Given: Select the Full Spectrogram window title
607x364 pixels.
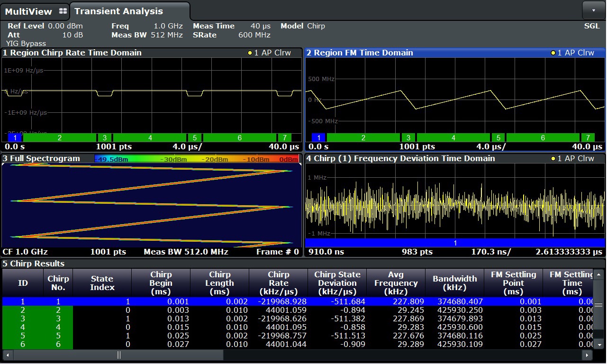Looking at the screenshot, I should pyautogui.click(x=42, y=158).
